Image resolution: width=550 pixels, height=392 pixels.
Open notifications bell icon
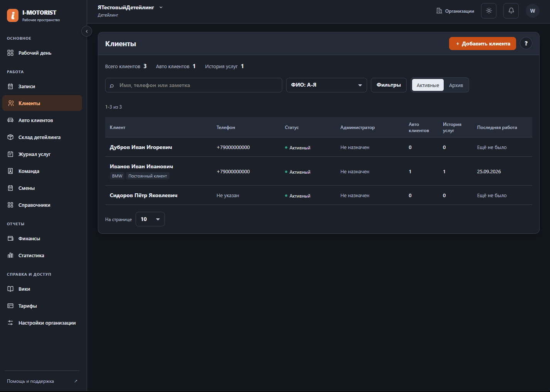pos(511,11)
